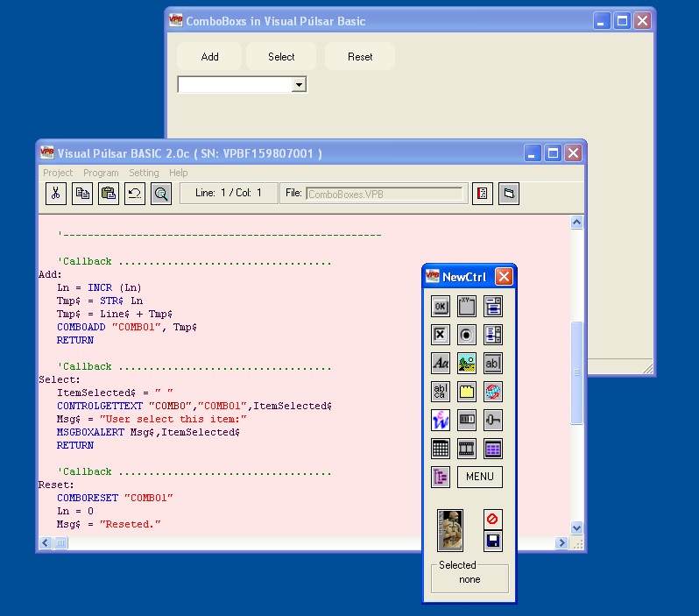Image resolution: width=699 pixels, height=616 pixels.
Task: Maximize the Visual Púlsar BASIC editor window
Action: [x=554, y=153]
